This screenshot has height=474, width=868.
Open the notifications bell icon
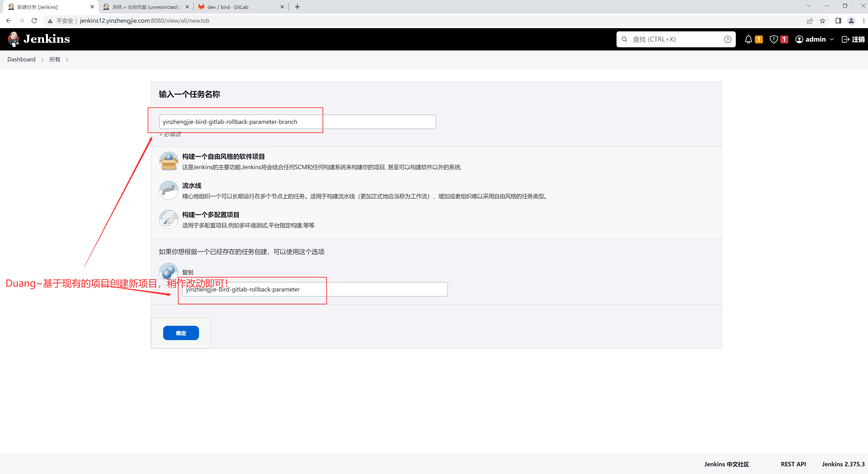[748, 40]
